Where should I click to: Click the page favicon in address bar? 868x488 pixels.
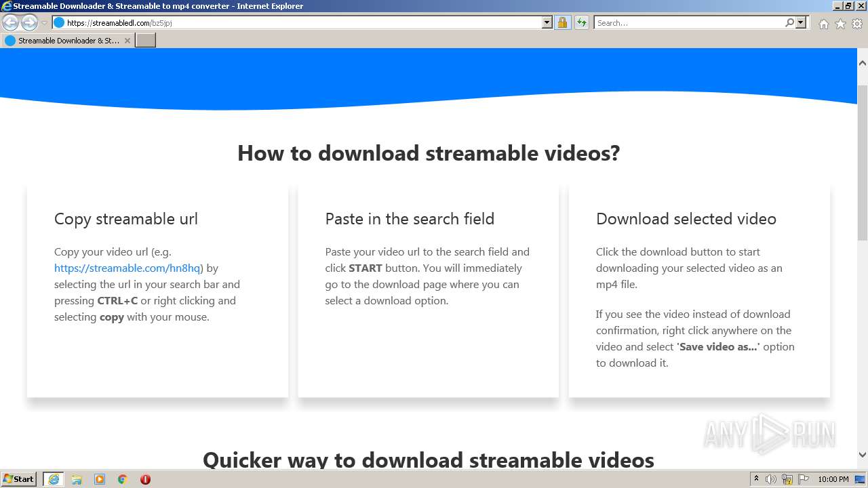[59, 23]
